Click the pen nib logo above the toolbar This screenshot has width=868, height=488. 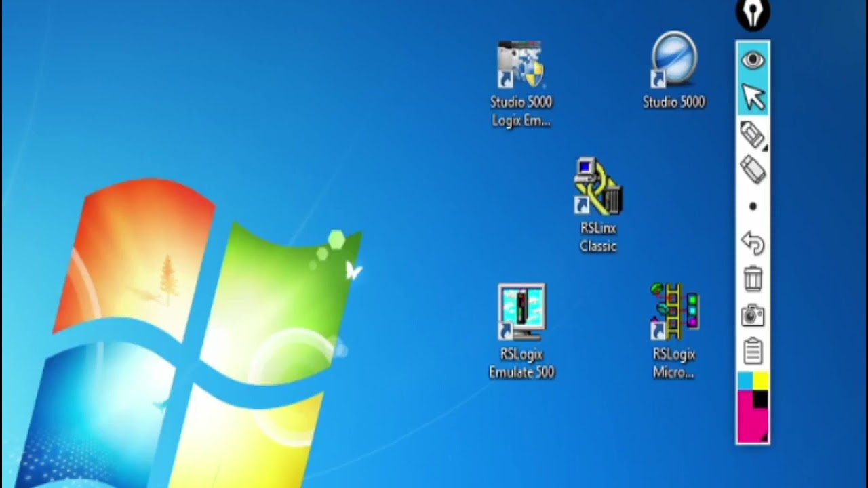point(753,14)
